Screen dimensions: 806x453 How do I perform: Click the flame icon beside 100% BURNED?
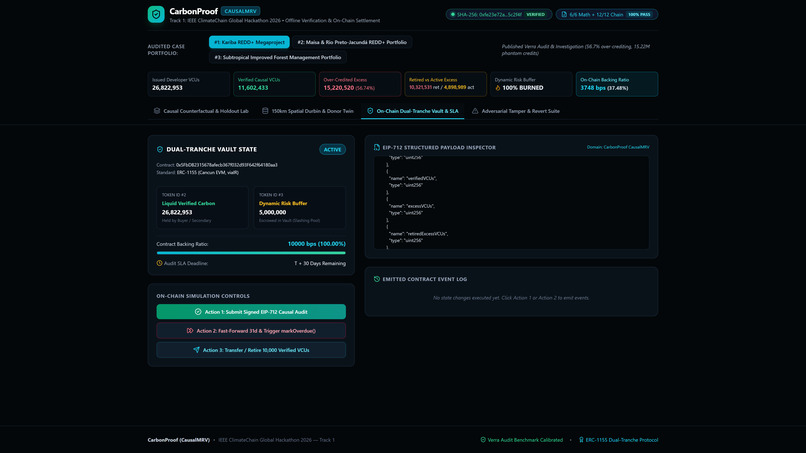coord(498,88)
